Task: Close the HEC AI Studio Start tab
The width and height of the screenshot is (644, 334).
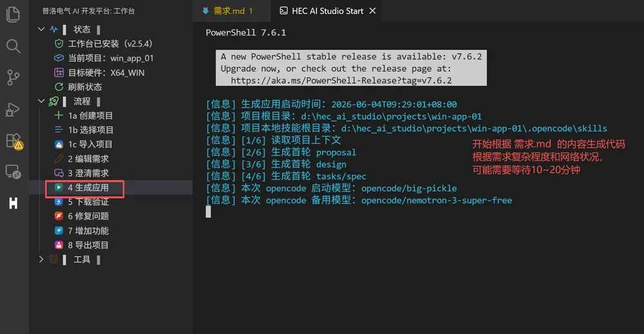Action: 372,11
